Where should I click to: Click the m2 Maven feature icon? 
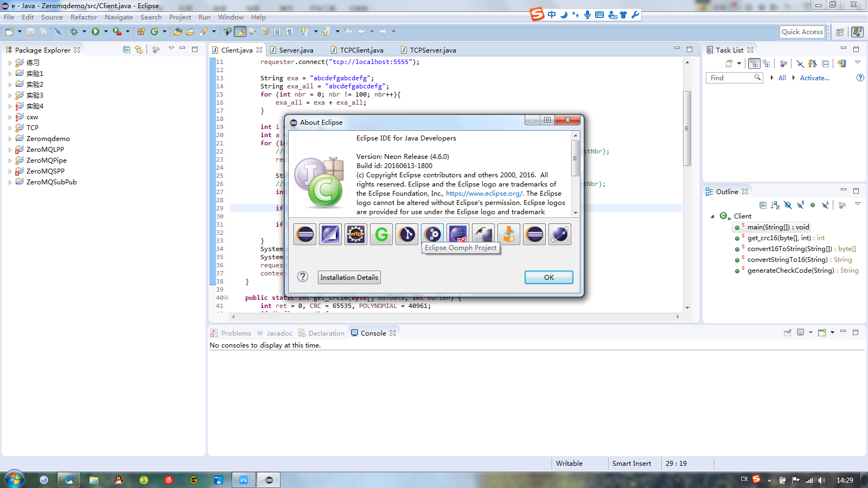pos(458,234)
